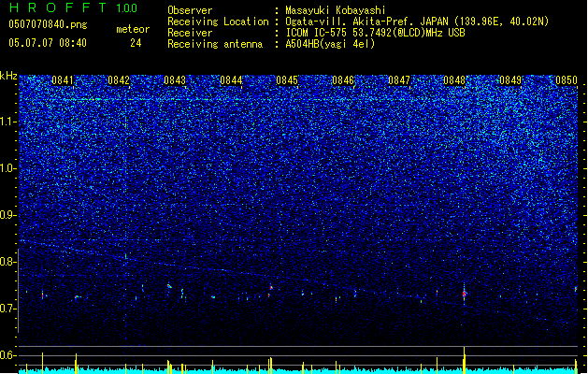Click the meteor echo under 0845

(271, 288)
